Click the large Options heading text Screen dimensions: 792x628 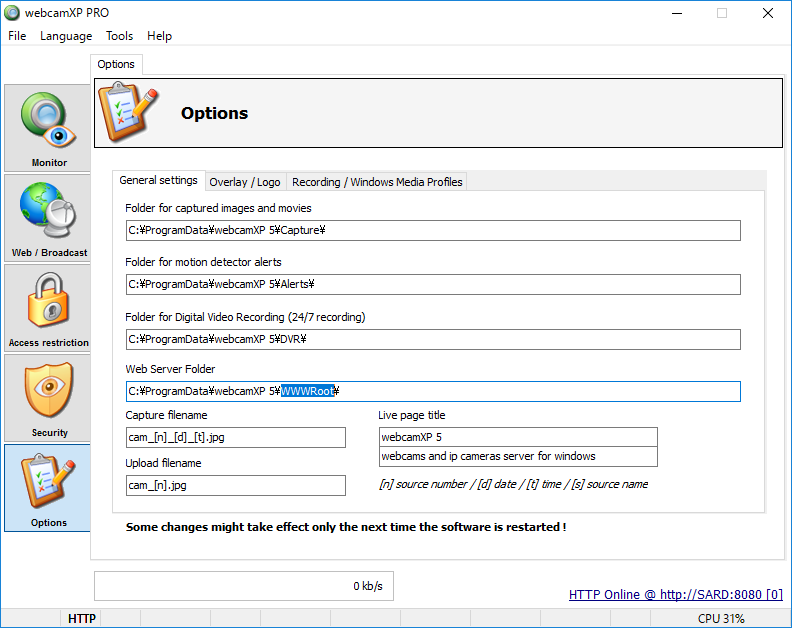[215, 113]
